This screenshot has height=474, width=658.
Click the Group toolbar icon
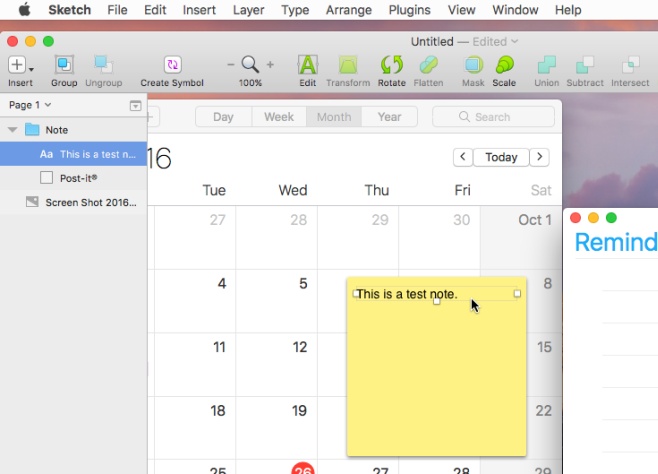pyautogui.click(x=64, y=65)
